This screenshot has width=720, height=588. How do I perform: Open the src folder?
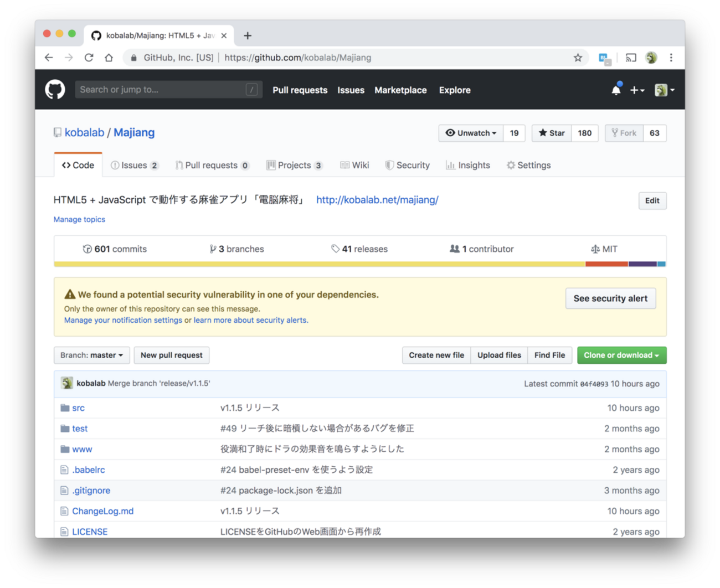(78, 408)
